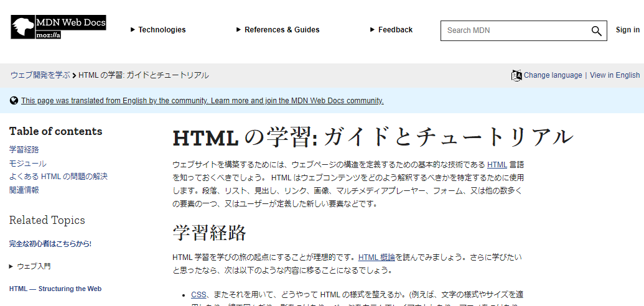Open the community translation notice link
This screenshot has height=306, width=644.
point(202,100)
